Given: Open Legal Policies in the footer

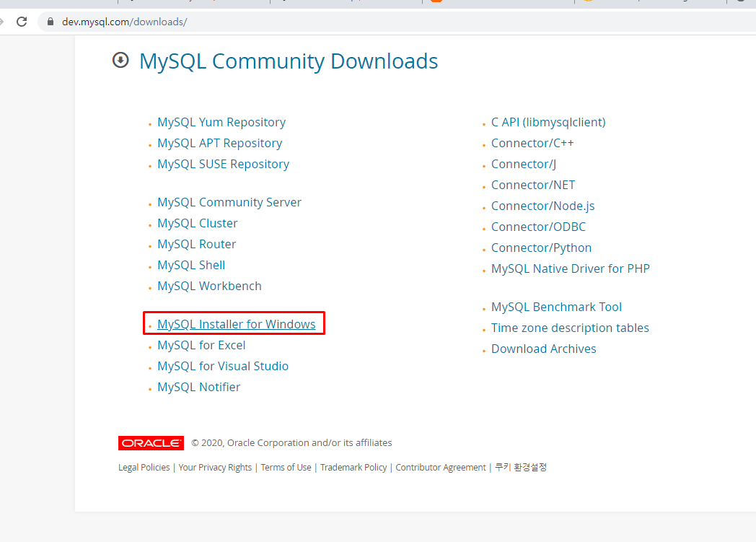Looking at the screenshot, I should [x=144, y=467].
